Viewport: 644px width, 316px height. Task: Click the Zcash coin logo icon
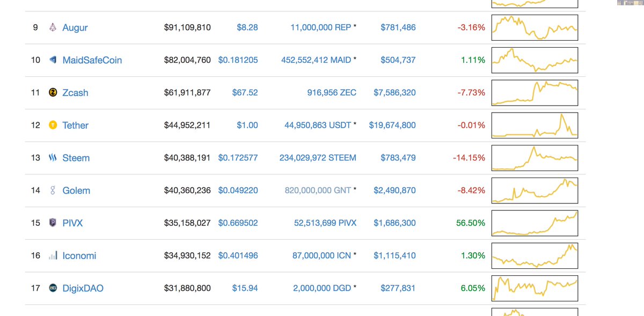click(x=53, y=93)
